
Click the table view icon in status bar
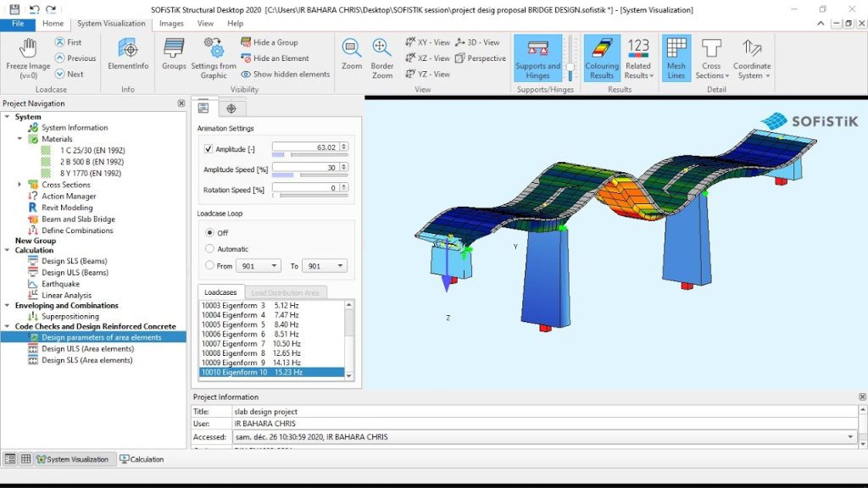(x=25, y=458)
